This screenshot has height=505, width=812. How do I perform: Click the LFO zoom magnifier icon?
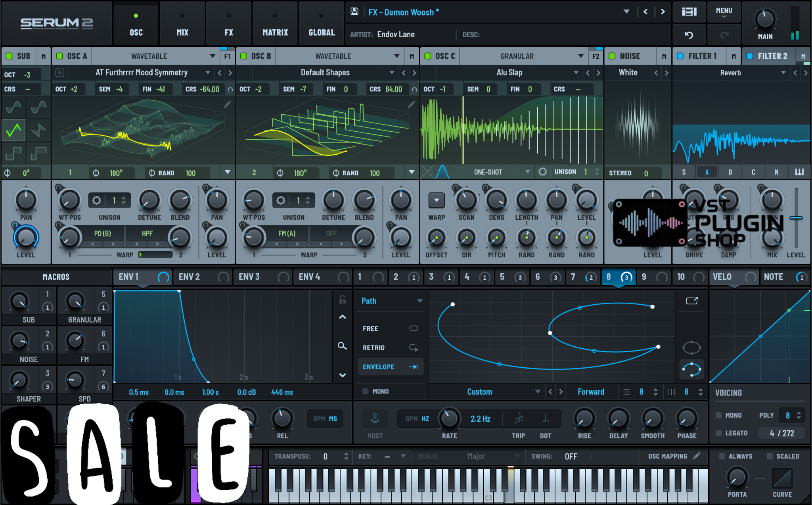pos(342,346)
